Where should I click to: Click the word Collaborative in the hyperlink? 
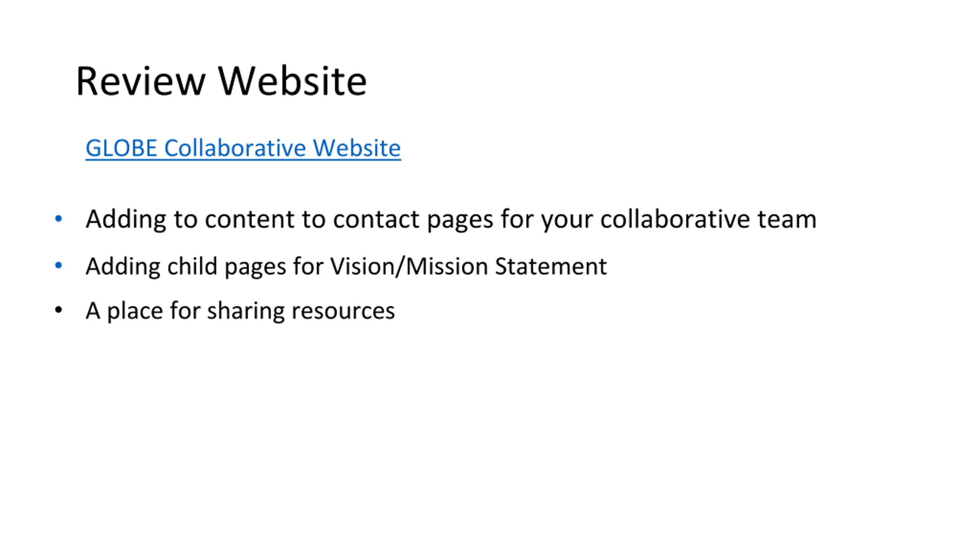[235, 148]
